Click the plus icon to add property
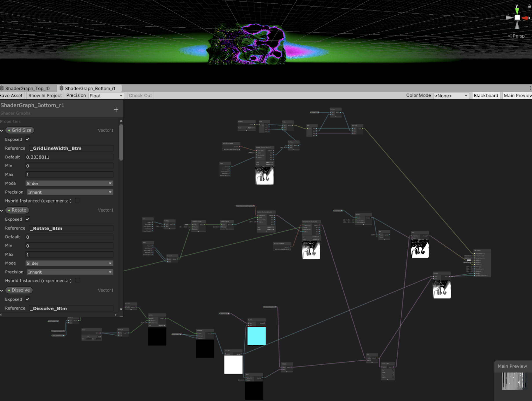 coord(116,110)
